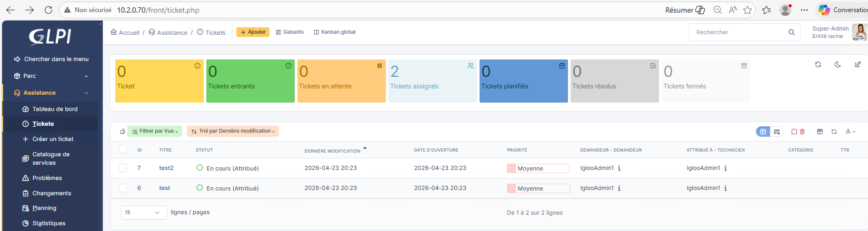Screen dimensions: 868x231
Task: Go to Assistance breadcrumb
Action: [x=168, y=33]
